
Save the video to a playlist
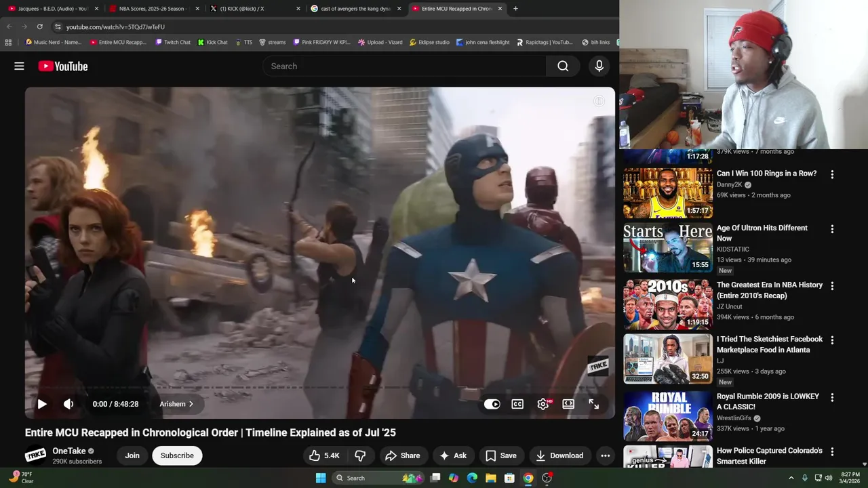501,455
